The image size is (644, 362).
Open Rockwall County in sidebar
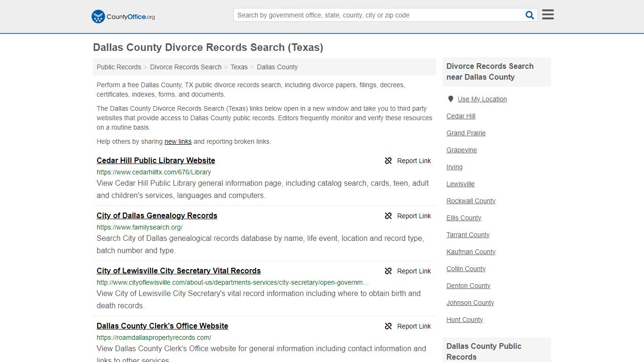tap(471, 201)
